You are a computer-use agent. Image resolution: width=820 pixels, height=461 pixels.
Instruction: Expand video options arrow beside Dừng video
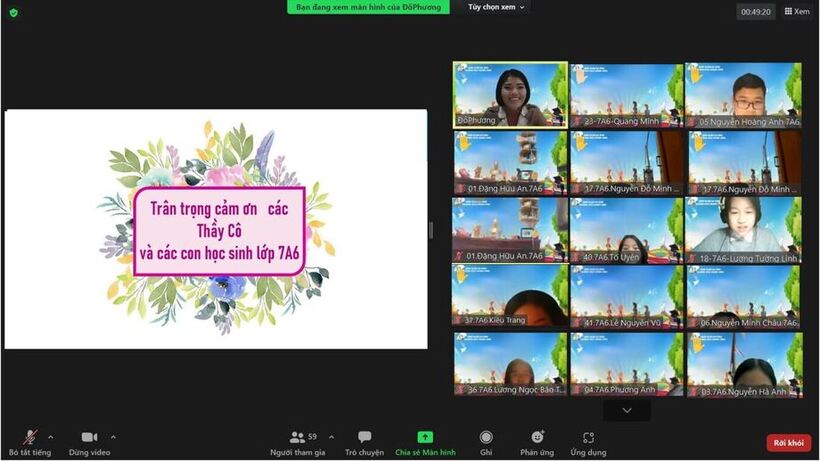(113, 437)
